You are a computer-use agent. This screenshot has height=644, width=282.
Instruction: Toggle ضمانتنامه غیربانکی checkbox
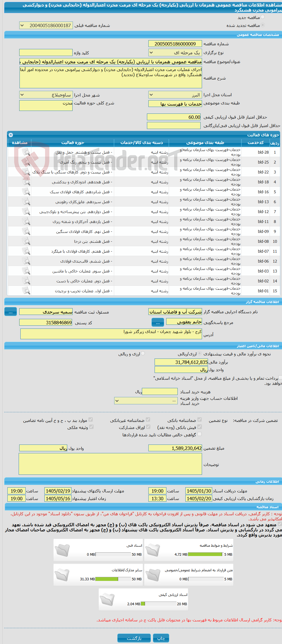pyautogui.click(x=148, y=420)
